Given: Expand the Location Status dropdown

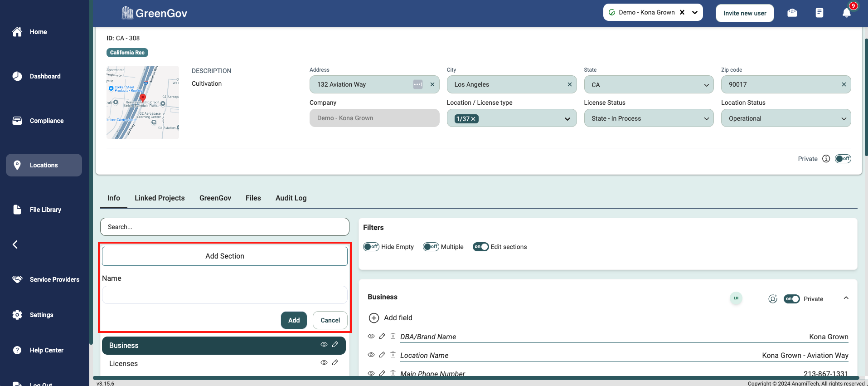Looking at the screenshot, I should (x=786, y=118).
